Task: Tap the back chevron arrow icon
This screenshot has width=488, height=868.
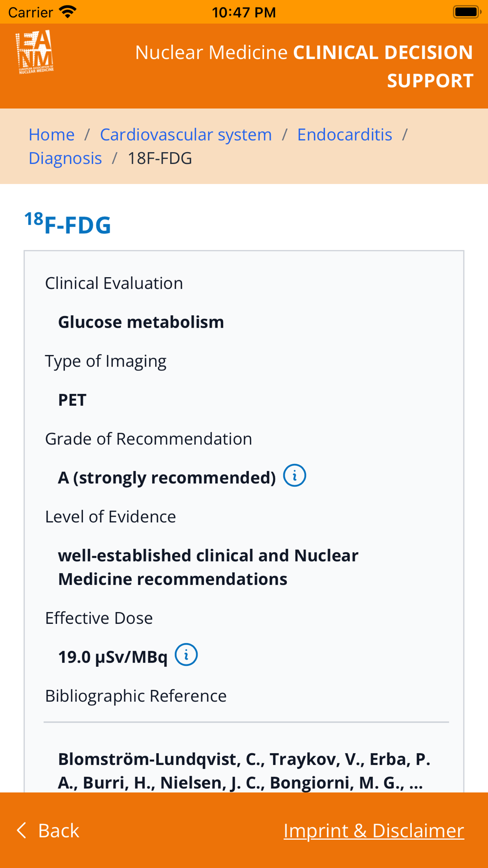Action: pyautogui.click(x=21, y=830)
